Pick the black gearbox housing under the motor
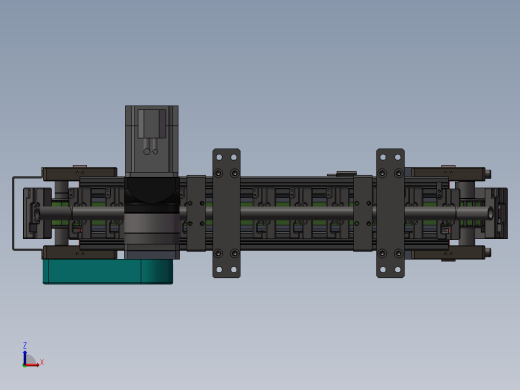The image size is (520, 390). [152, 195]
